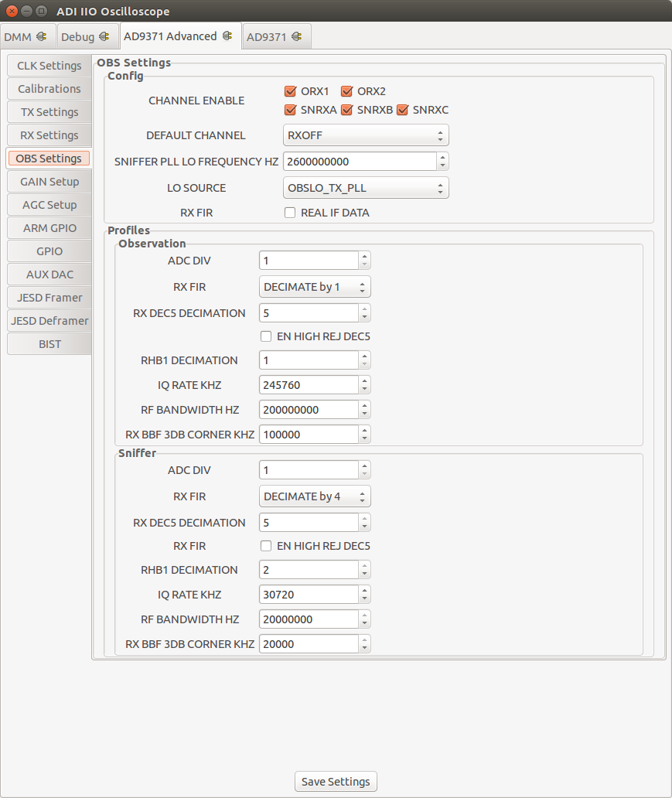
Task: Open the CLK Settings section
Action: click(x=48, y=65)
